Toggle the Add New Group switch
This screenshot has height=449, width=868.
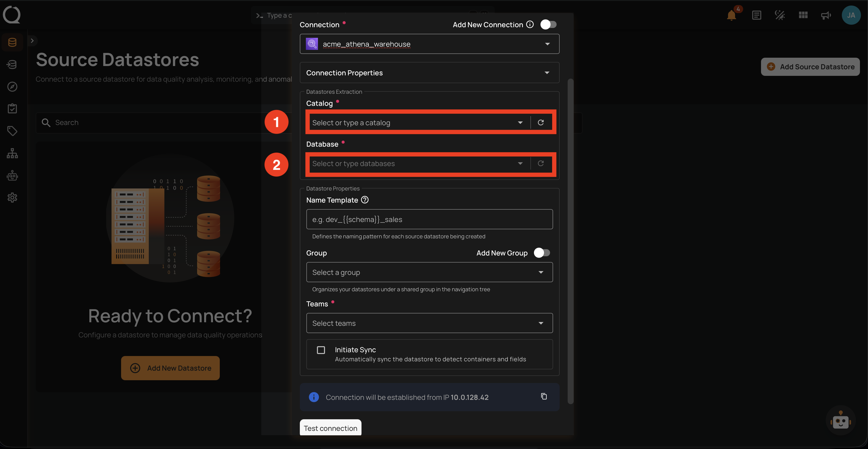point(542,253)
